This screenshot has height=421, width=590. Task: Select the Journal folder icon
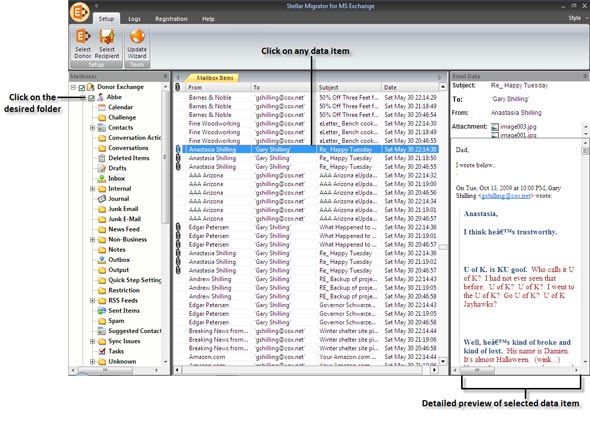tap(102, 199)
